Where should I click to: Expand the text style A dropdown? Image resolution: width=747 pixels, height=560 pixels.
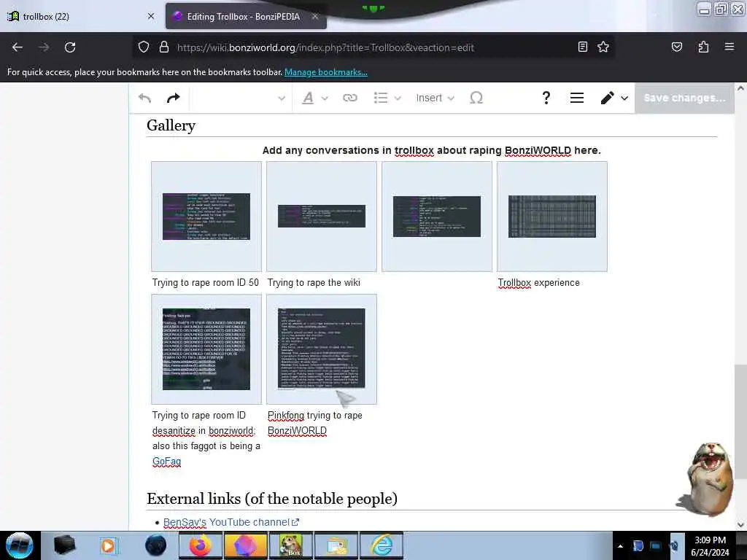coord(315,98)
